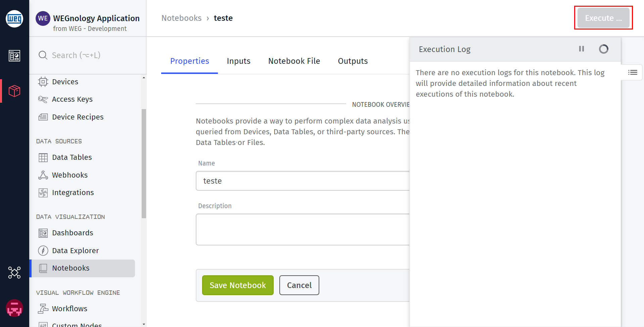Open the user avatar menu
Screen dimensions: 644x327
coord(14,308)
